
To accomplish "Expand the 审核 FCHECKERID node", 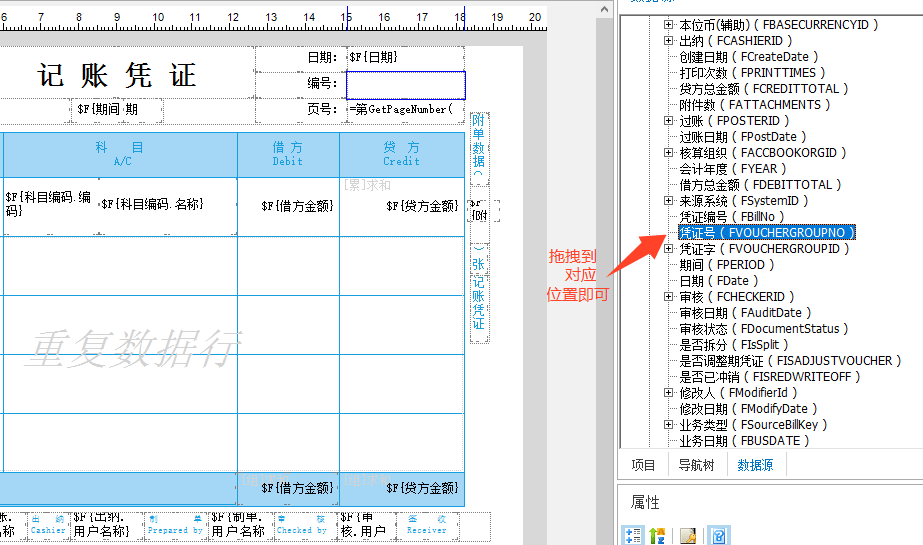I will click(668, 297).
